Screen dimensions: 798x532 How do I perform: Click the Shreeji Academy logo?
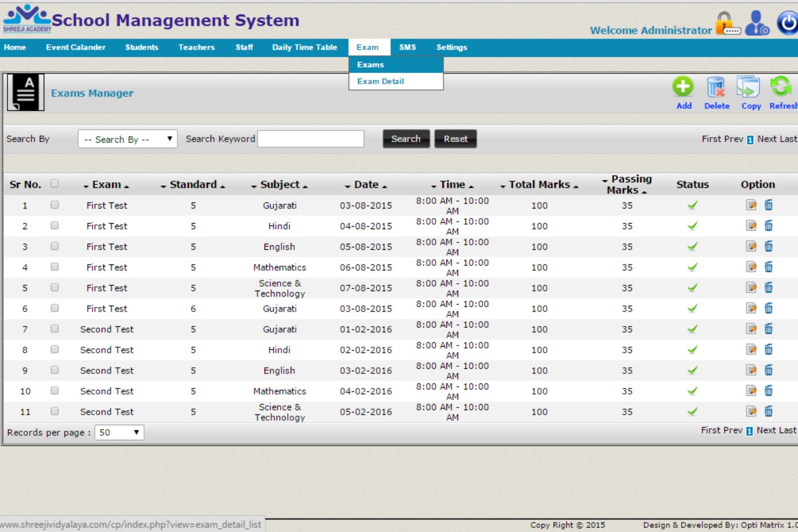click(x=27, y=19)
